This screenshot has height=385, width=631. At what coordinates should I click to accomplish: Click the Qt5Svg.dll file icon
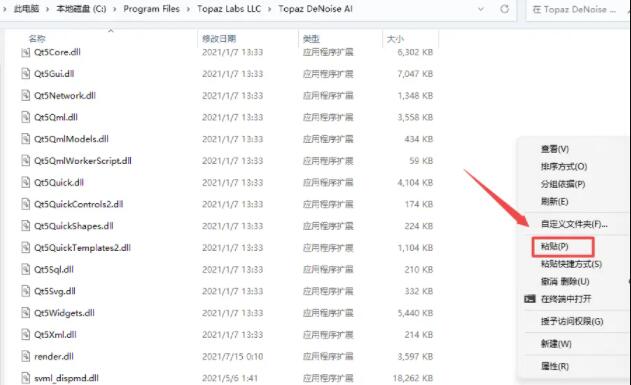point(25,291)
